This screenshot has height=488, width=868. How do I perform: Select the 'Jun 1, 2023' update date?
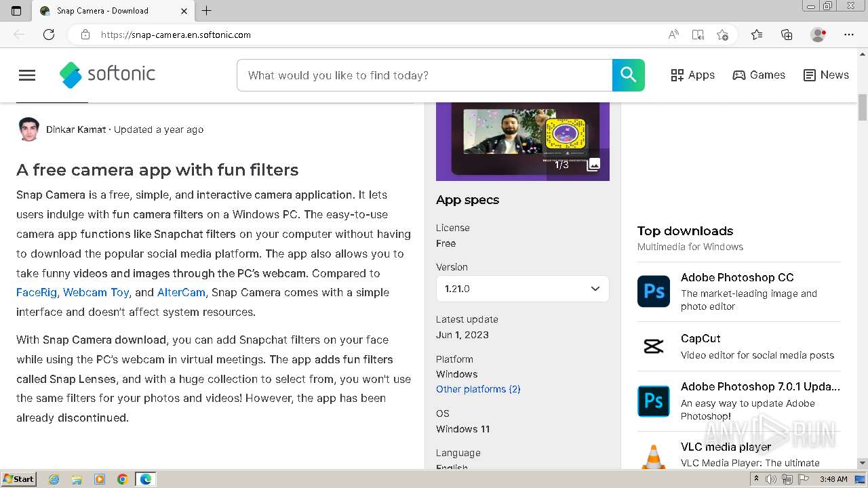(x=462, y=335)
